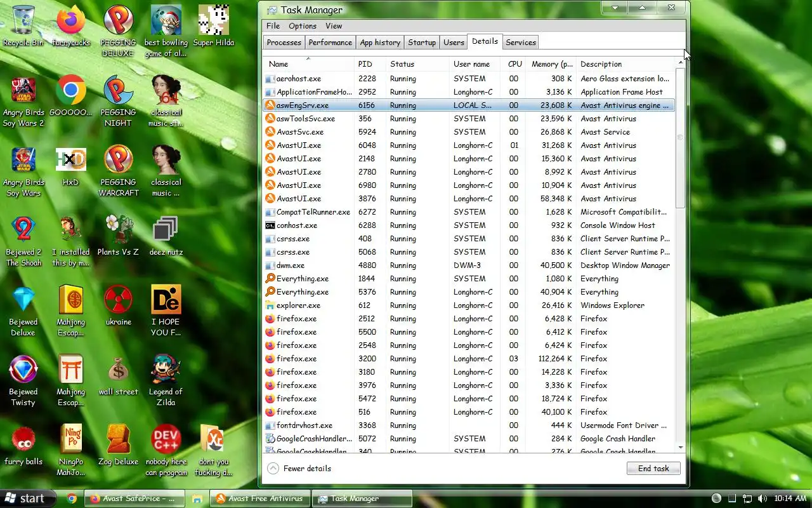812x508 pixels.
Task: Select the firefox.exe row using 112,264 K
Action: coord(469,359)
